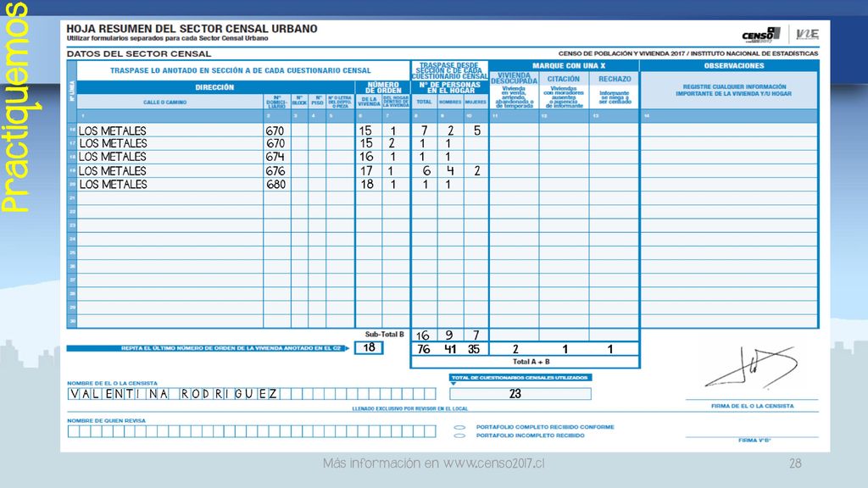
Task: Select the Portafolio completo recibido conforme oval
Action: (459, 427)
